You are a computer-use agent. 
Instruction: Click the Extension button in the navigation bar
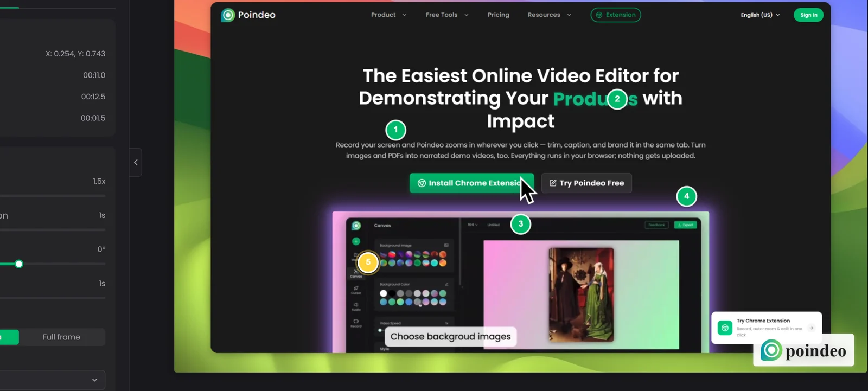616,15
